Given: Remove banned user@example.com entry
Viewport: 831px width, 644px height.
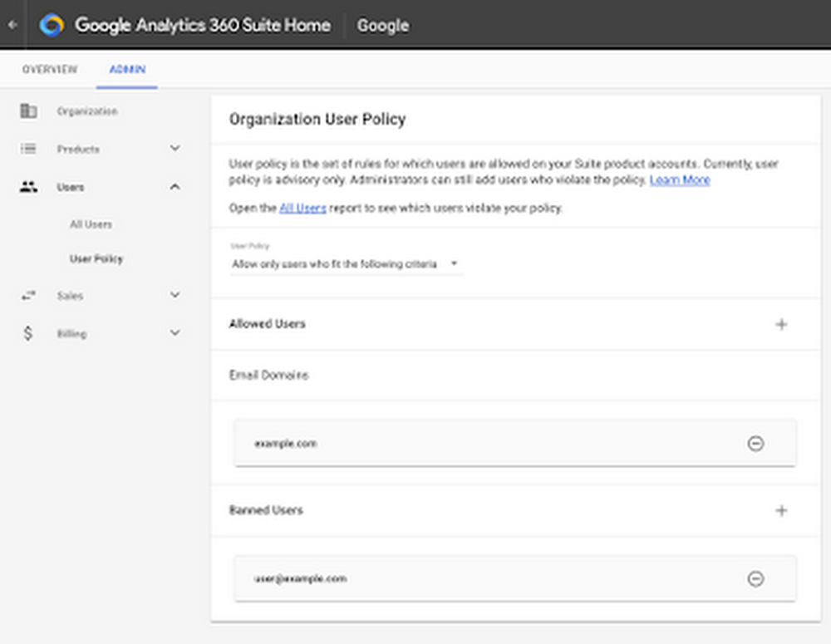Looking at the screenshot, I should [x=755, y=578].
